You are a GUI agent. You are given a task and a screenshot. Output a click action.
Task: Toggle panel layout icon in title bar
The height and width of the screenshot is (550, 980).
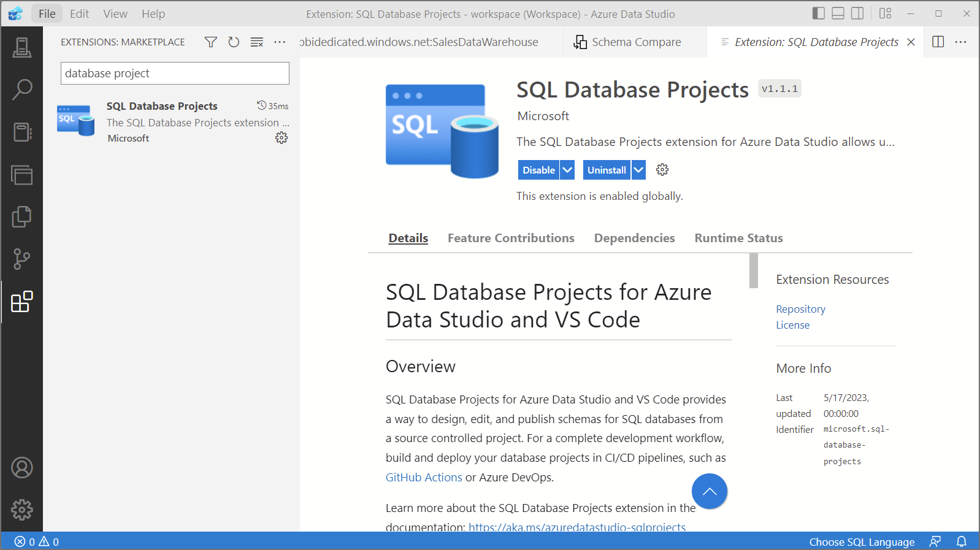[x=838, y=13]
